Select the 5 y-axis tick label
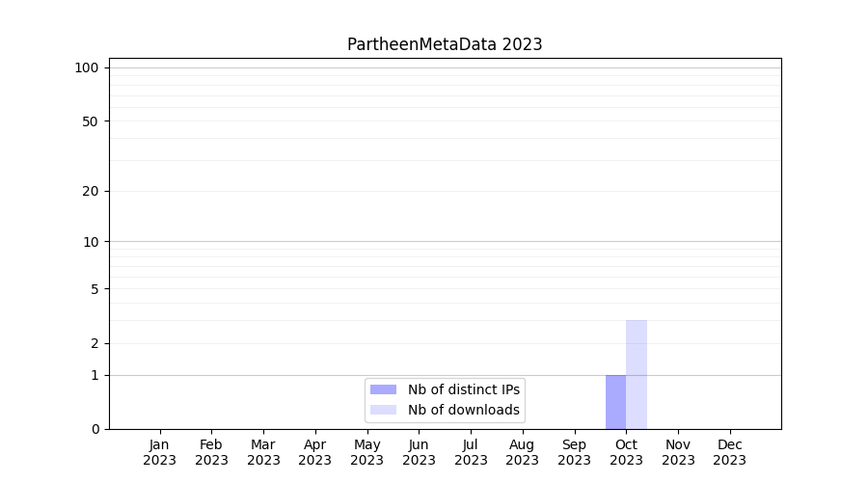 point(94,289)
